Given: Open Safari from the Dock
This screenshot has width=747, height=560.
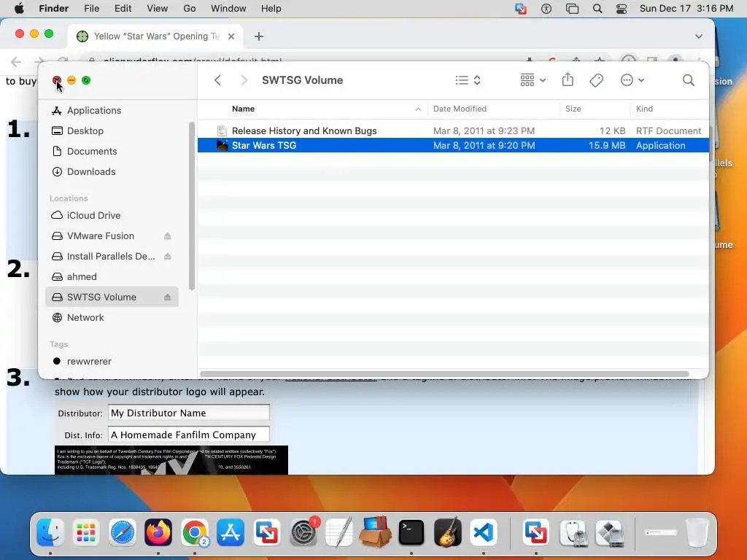Looking at the screenshot, I should coord(123,532).
